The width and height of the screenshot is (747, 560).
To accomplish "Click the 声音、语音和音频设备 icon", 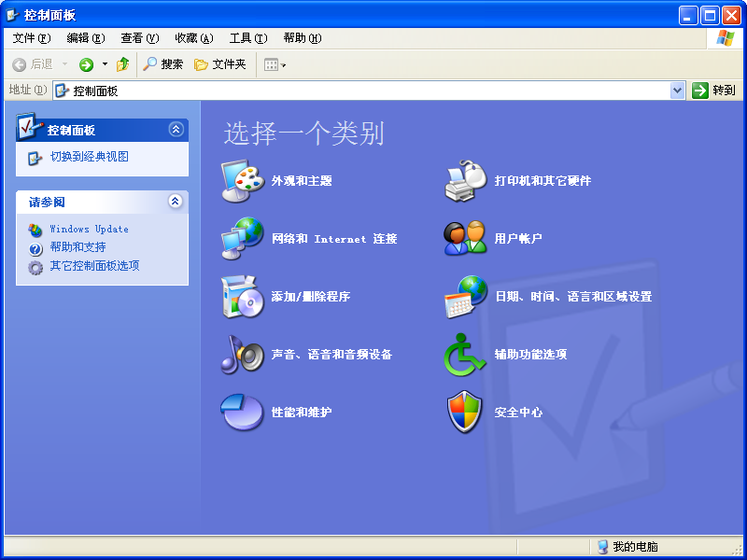I will coord(243,355).
